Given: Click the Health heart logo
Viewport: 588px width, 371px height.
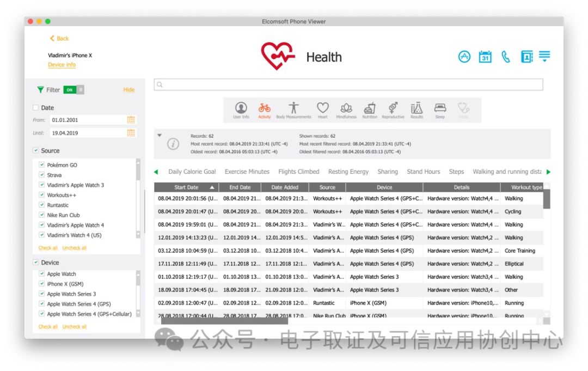Looking at the screenshot, I should point(278,56).
